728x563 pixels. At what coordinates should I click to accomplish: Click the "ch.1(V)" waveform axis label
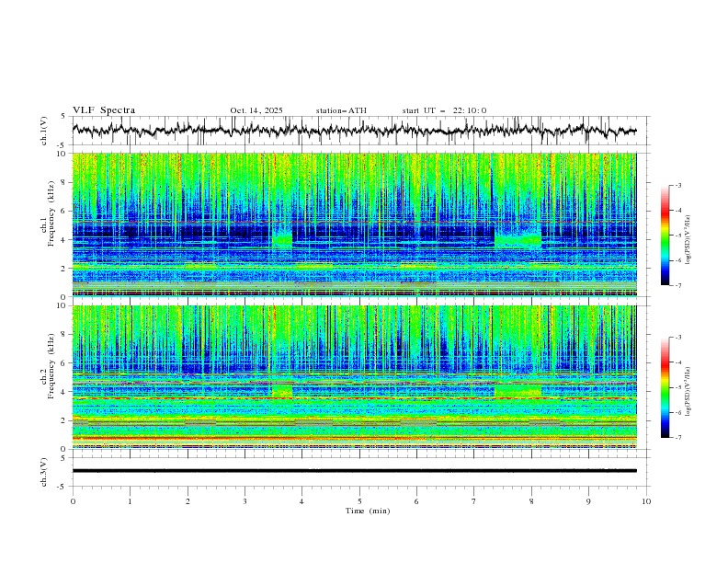pos(44,131)
